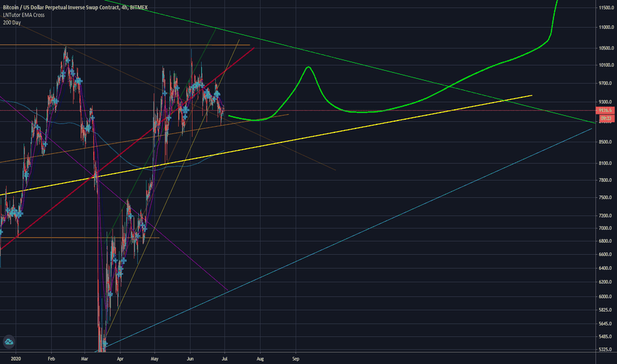Click the 09:33 candle countdown label

coord(606,118)
